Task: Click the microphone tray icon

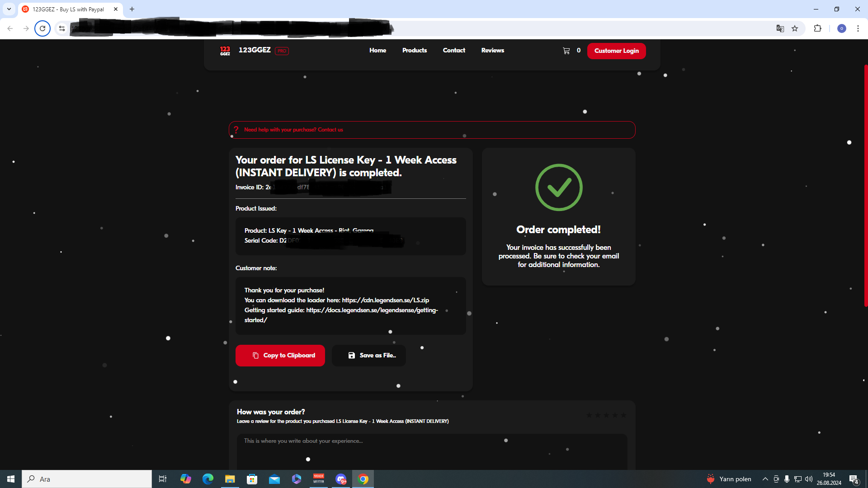Action: pos(787,479)
